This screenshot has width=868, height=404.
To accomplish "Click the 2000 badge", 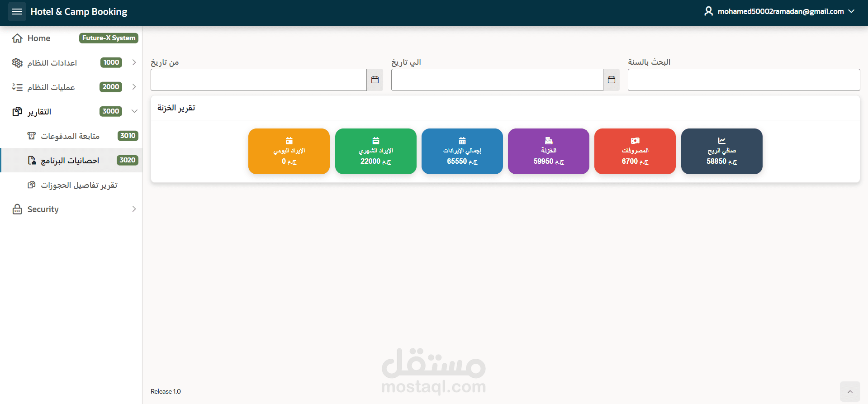I will tap(111, 87).
